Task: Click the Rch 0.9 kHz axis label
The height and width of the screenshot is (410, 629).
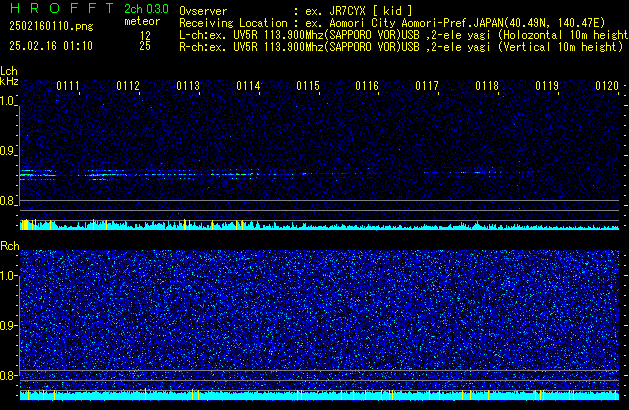Action: coord(7,325)
